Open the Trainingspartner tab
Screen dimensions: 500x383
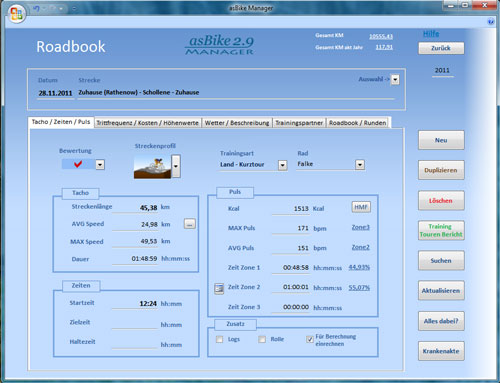299,123
